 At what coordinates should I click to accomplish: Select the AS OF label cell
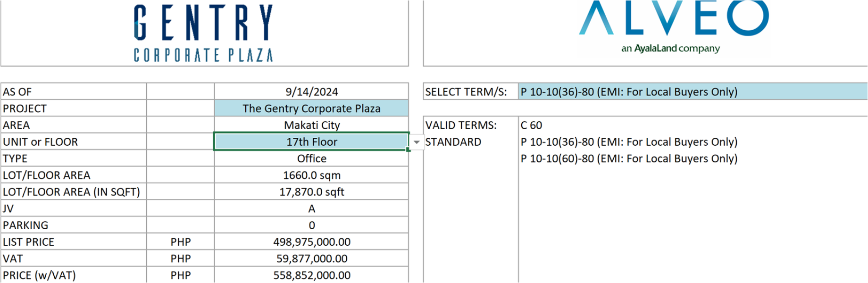[x=74, y=92]
